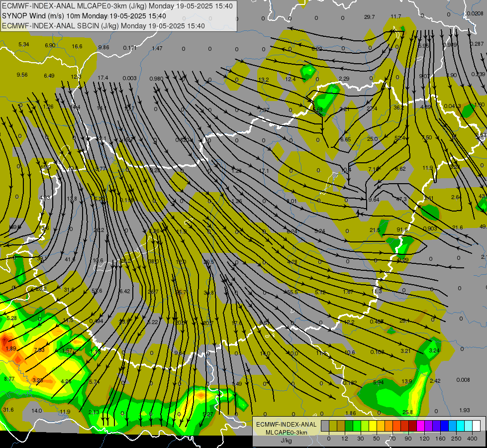Click the map value 6.90

coord(50,45)
